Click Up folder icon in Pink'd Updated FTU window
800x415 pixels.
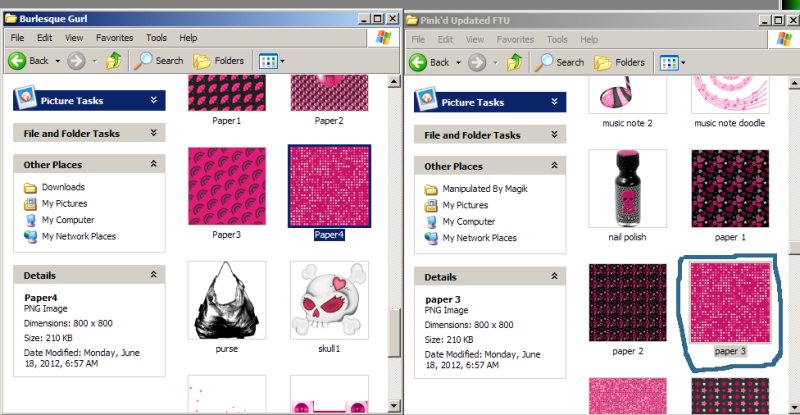[x=514, y=62]
